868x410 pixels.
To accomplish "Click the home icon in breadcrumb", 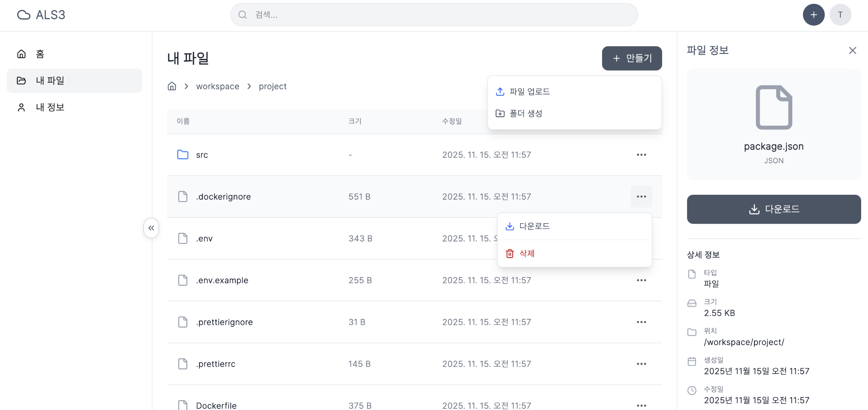I will [x=172, y=86].
